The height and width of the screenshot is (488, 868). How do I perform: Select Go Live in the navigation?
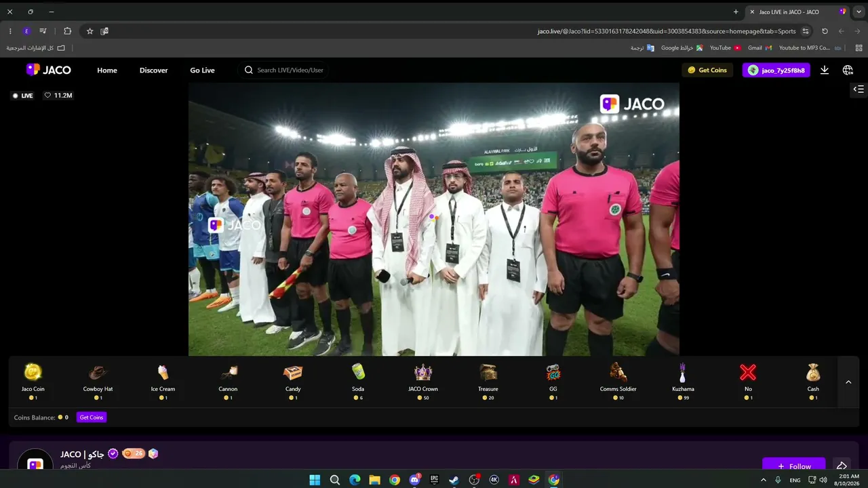pyautogui.click(x=202, y=70)
